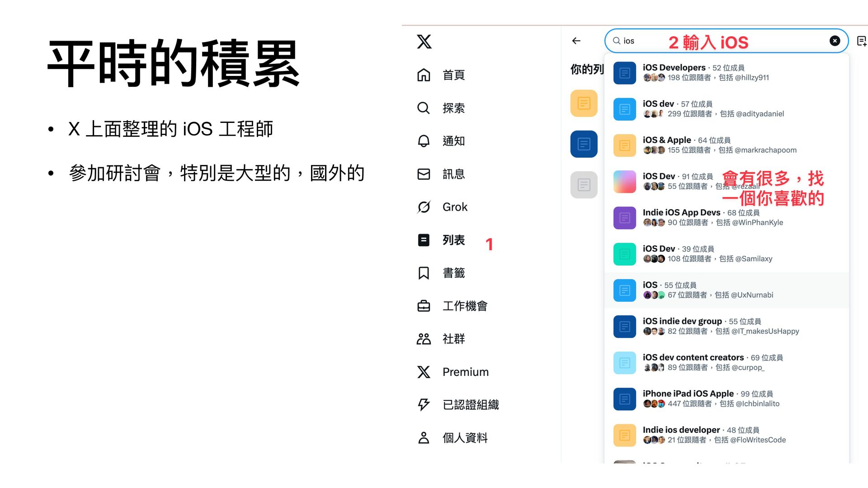Click the 90 位跟隨者 @WinPhanKyle text
Screen dimensions: 868x488
(725, 222)
